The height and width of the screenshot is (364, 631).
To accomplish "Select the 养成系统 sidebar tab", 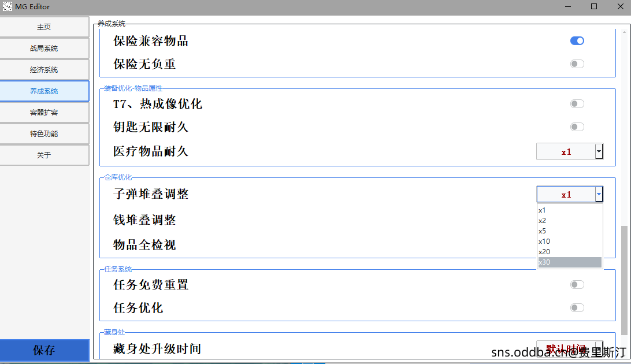I will (x=44, y=91).
